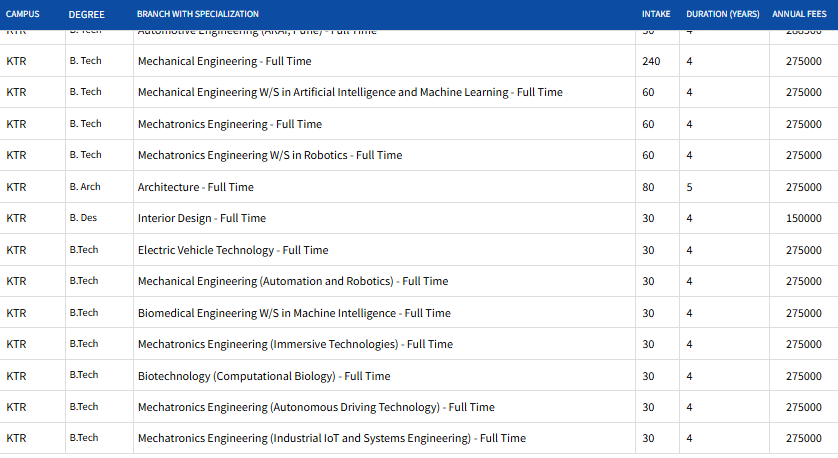The image size is (838, 458).
Task: Click the CAMPUS column header
Action: pyautogui.click(x=23, y=14)
